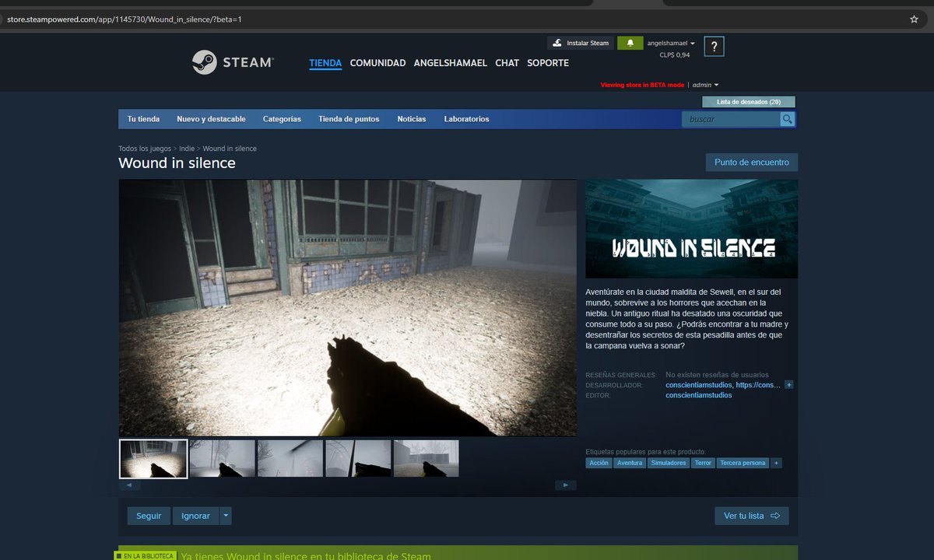Screen dimensions: 934x560
Task: Open Noticias tab
Action: click(x=412, y=119)
